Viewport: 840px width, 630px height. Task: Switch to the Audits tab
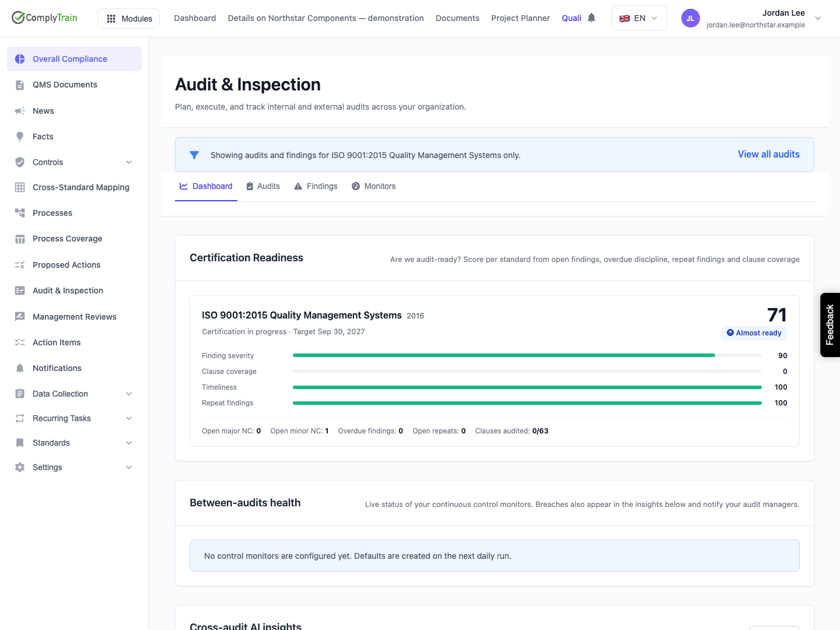pos(263,186)
